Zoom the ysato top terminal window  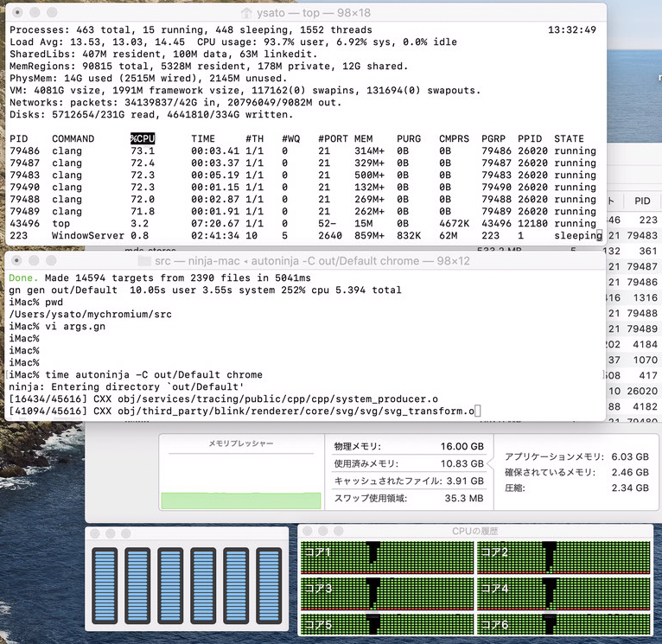[48, 13]
